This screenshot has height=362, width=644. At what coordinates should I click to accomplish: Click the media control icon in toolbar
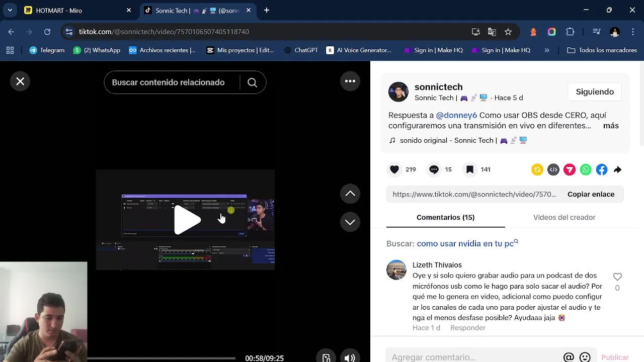tap(597, 32)
